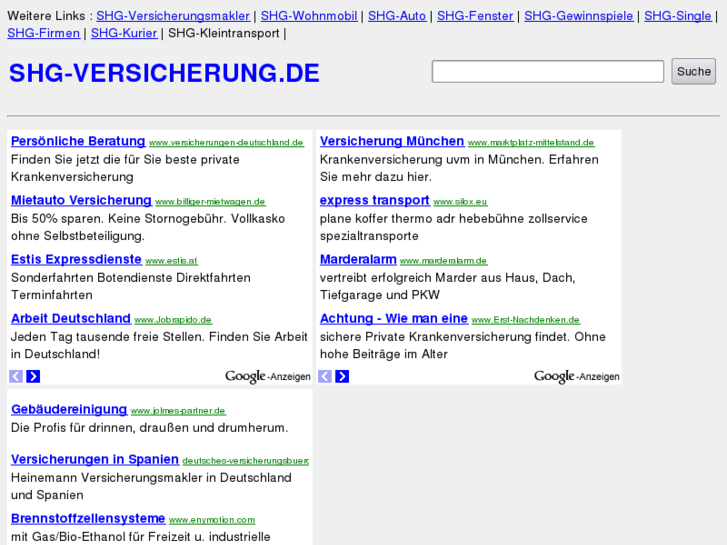
Task: Open SHG-Wohnmobil link
Action: (309, 16)
